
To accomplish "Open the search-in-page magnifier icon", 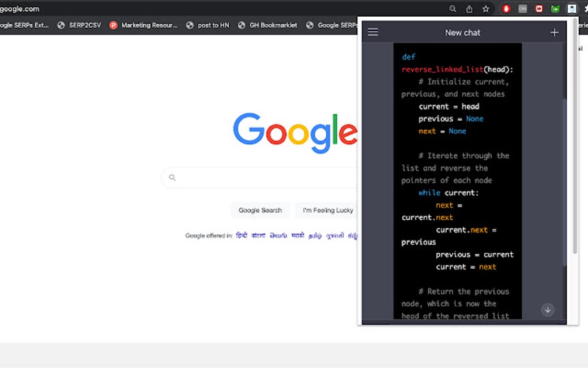I will pos(453,9).
